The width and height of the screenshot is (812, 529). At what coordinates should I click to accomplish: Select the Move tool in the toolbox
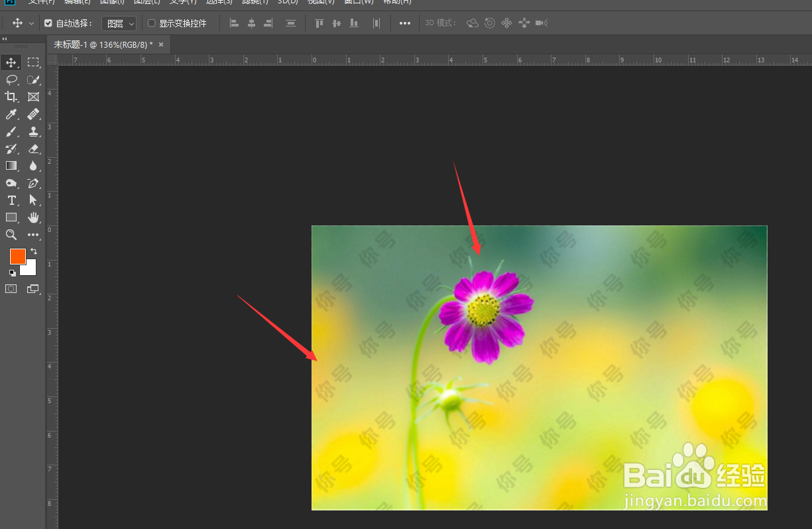click(x=11, y=62)
